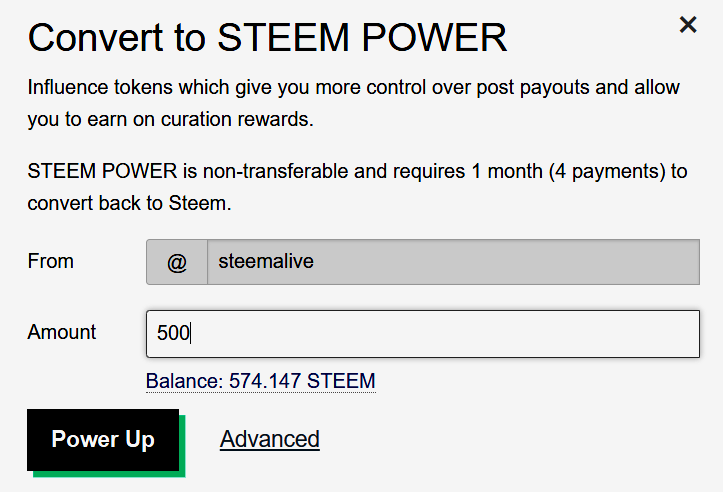This screenshot has width=723, height=492.
Task: Click the word STEEM in balance line
Action: tap(341, 381)
